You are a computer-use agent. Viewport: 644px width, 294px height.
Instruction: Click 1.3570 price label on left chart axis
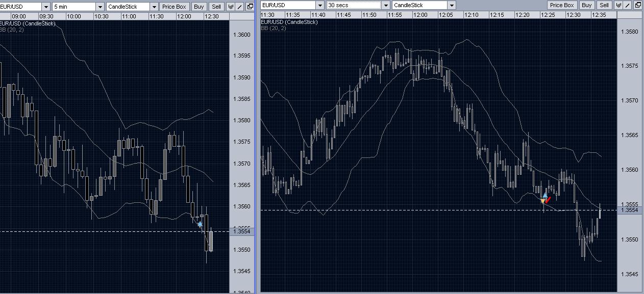(241, 164)
